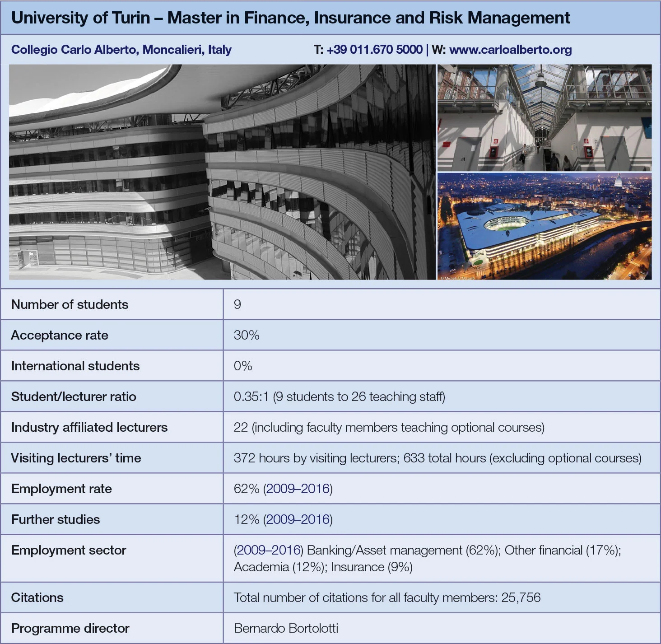Image resolution: width=661 pixels, height=644 pixels.
Task: Click the Programme director name Bernardo Bortolotti
Action: point(286,628)
